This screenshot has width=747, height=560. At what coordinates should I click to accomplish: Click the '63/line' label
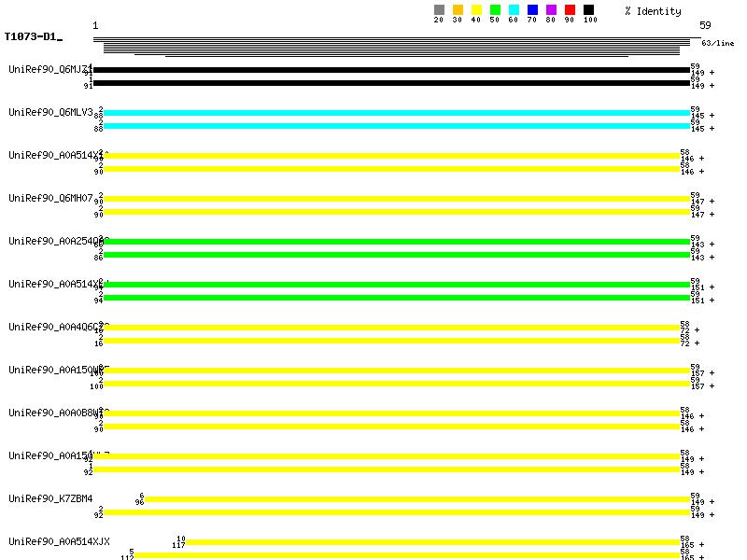pos(718,43)
